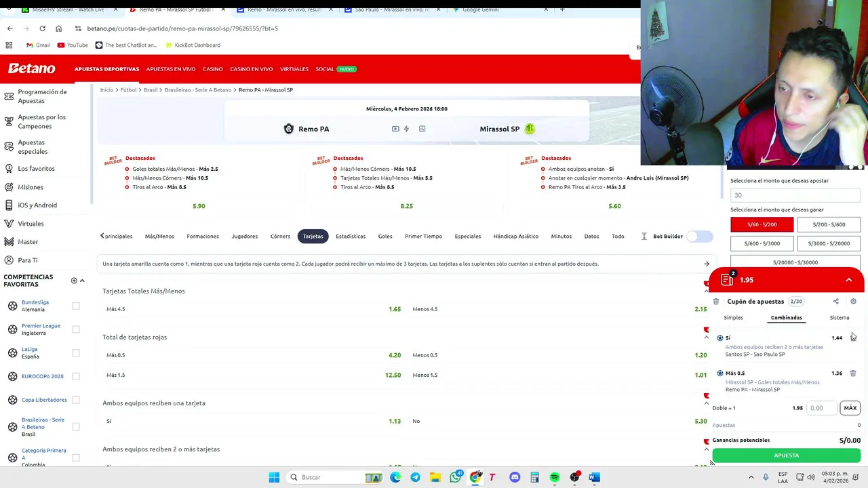Screen dimensions: 868x488
Task: Check the Brasileirao Serie A Betano checkbox
Action: (x=76, y=427)
